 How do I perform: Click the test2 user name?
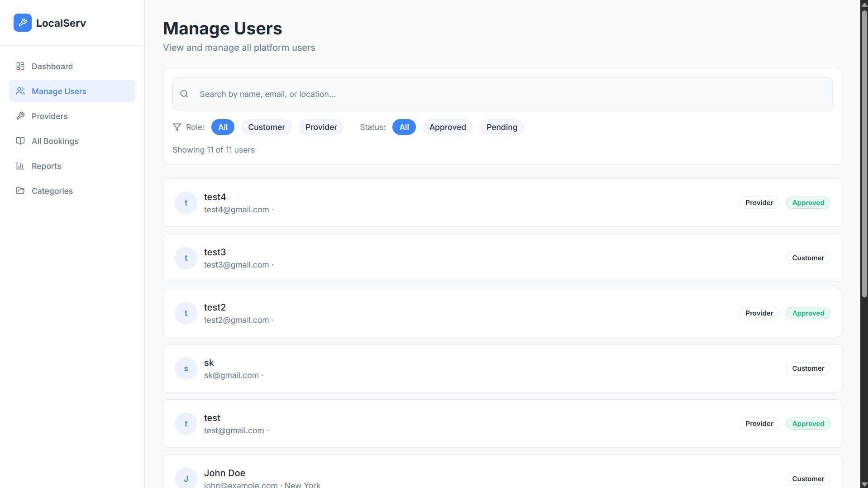215,307
